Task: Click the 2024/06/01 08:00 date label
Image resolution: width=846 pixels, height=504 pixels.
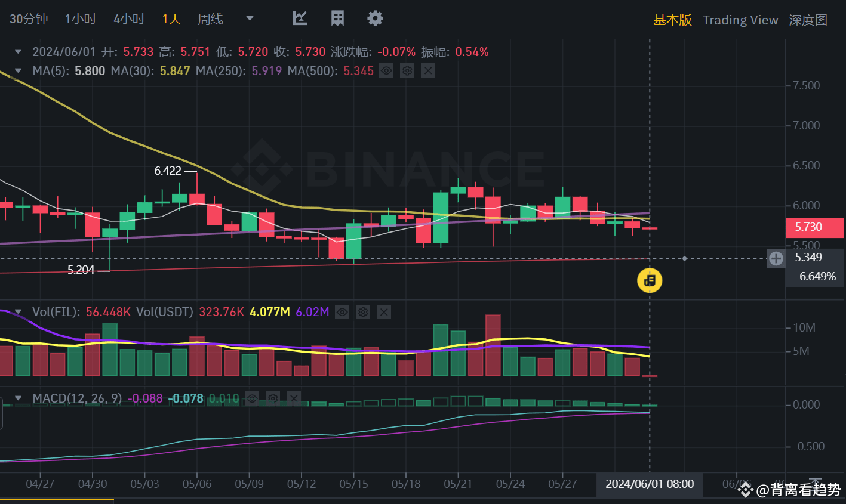Action: pyautogui.click(x=649, y=485)
